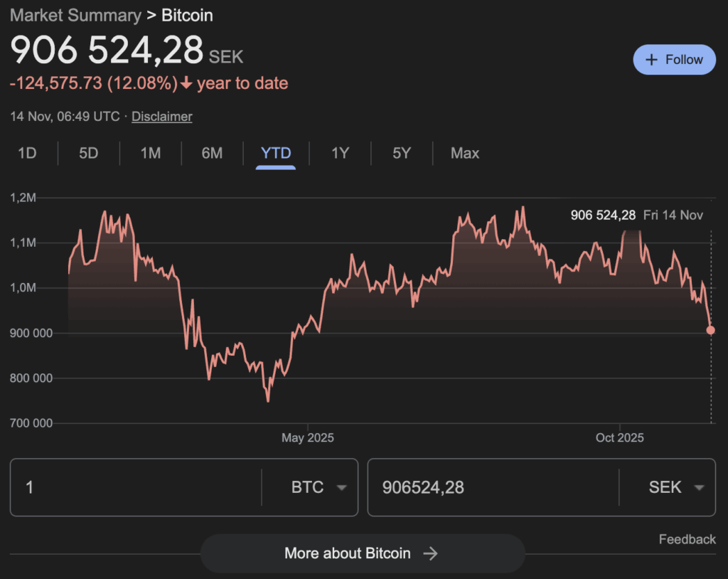Switch to the 5Y chart view

tap(401, 153)
